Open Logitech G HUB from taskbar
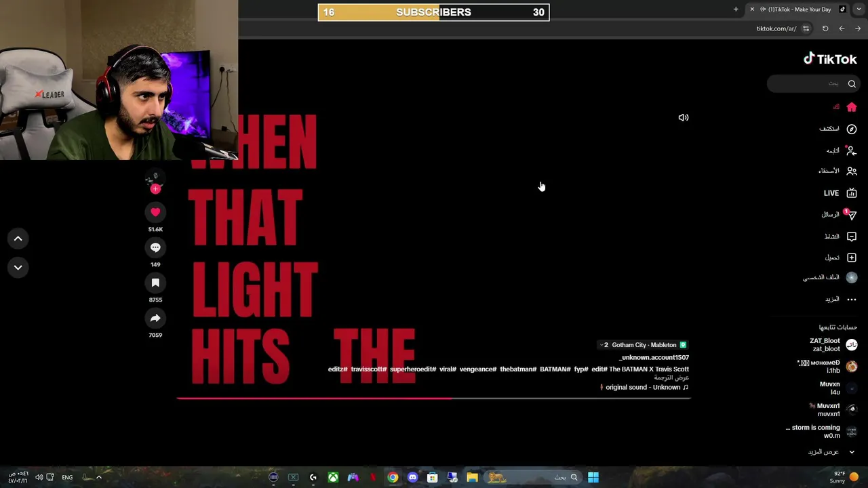The image size is (868, 488). click(x=313, y=477)
